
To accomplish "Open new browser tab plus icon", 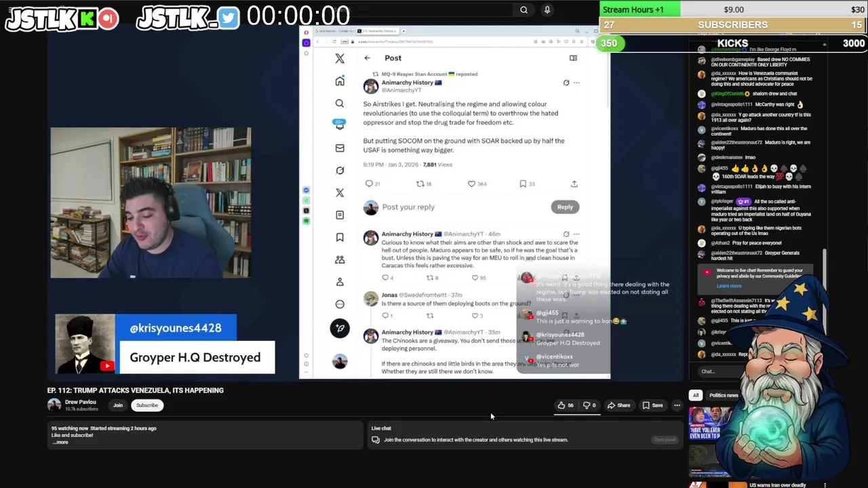I will pos(404,31).
